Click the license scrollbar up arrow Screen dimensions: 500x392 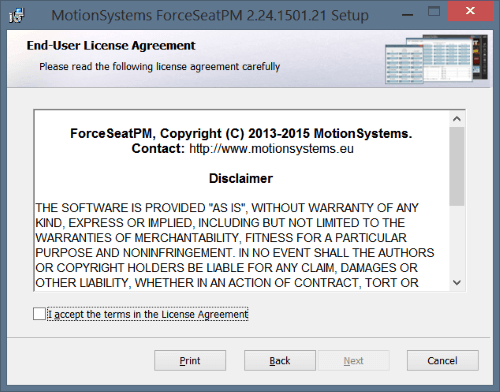457,119
